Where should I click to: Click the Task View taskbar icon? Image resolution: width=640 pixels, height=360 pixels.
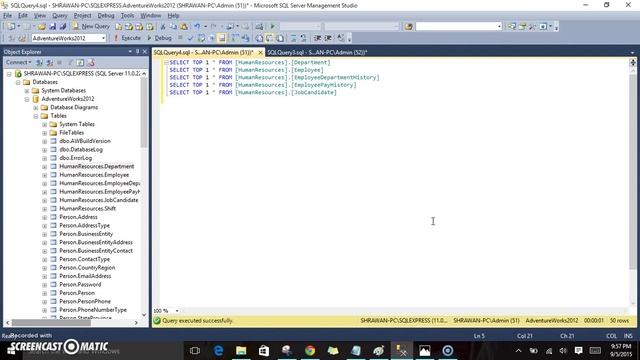pos(195,350)
